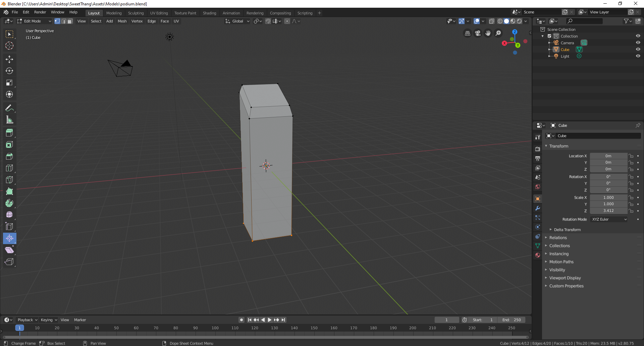Image resolution: width=644 pixels, height=346 pixels.
Task: Toggle camera view in viewport
Action: pyautogui.click(x=478, y=33)
